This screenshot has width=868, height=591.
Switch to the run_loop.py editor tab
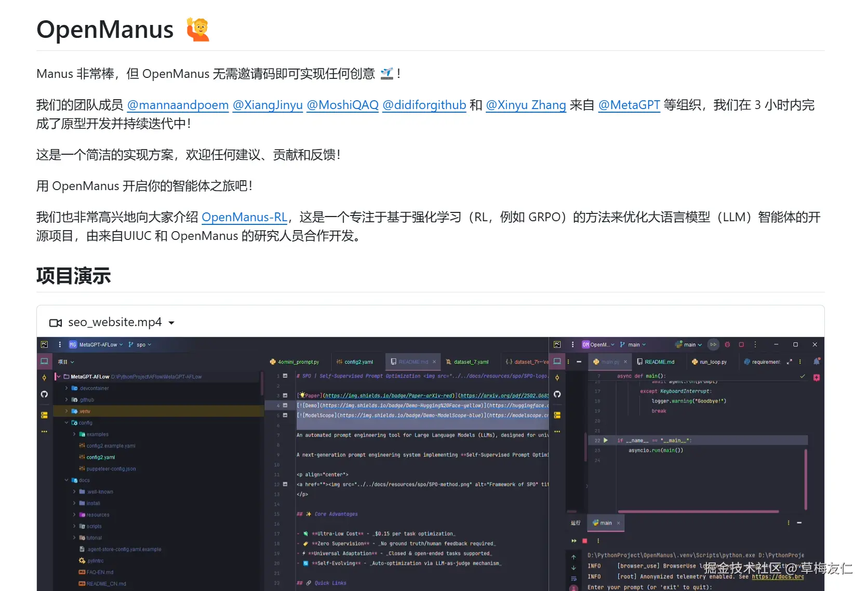coord(709,362)
